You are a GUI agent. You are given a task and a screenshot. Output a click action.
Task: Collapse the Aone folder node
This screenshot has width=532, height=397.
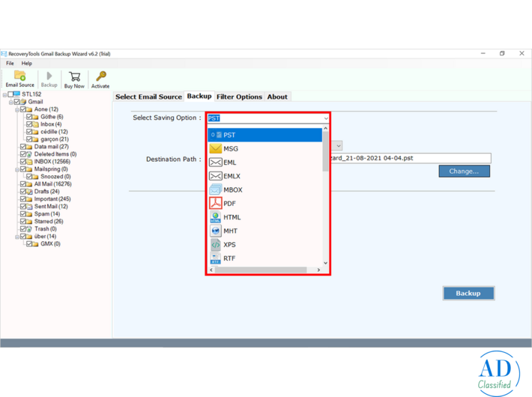17,109
